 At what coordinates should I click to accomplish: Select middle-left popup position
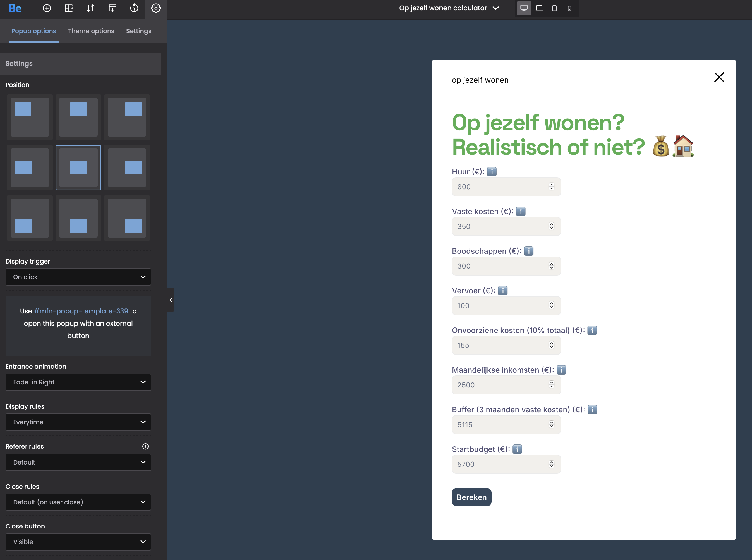click(x=30, y=168)
